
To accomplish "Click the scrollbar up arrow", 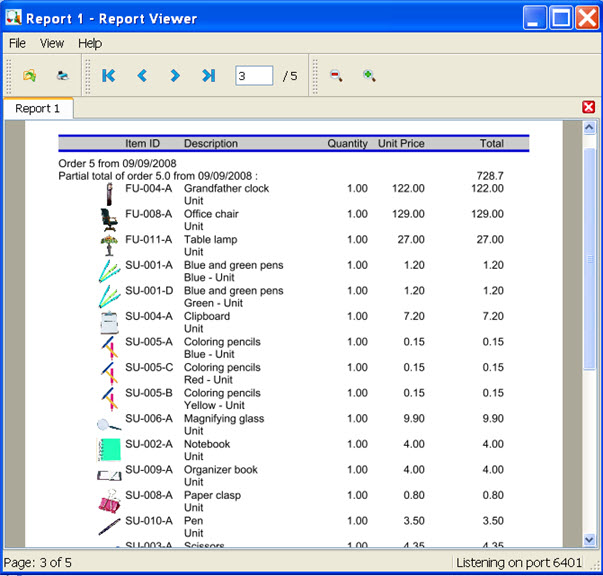I will tap(589, 127).
